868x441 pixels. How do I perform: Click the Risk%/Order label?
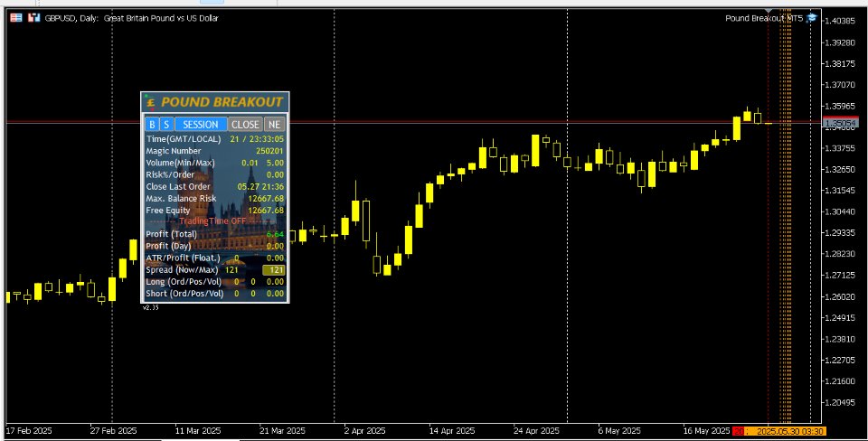pyautogui.click(x=170, y=174)
